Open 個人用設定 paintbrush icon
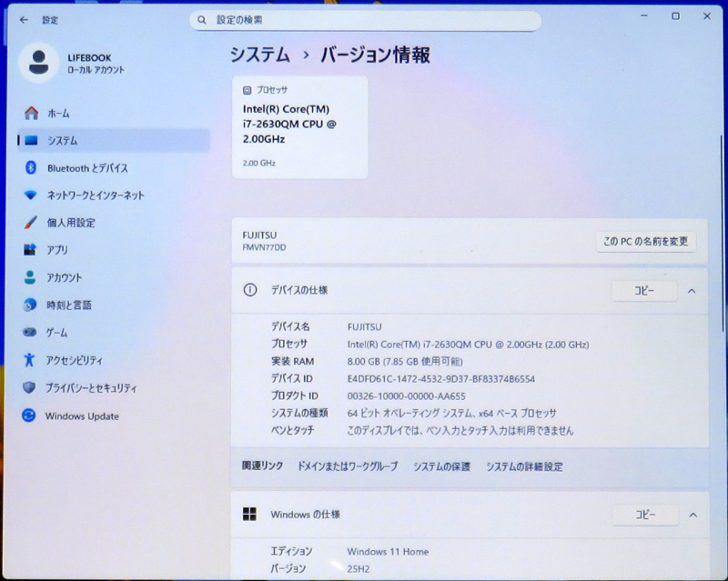Viewport: 728px width, 581px height. click(x=30, y=222)
